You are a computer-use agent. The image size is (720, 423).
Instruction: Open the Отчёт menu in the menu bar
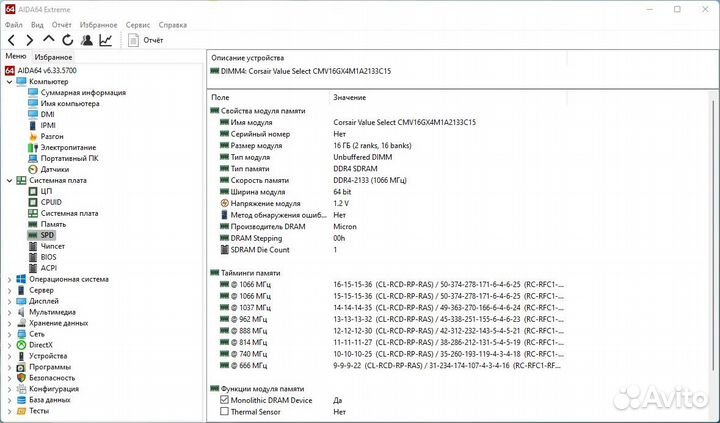(x=62, y=25)
